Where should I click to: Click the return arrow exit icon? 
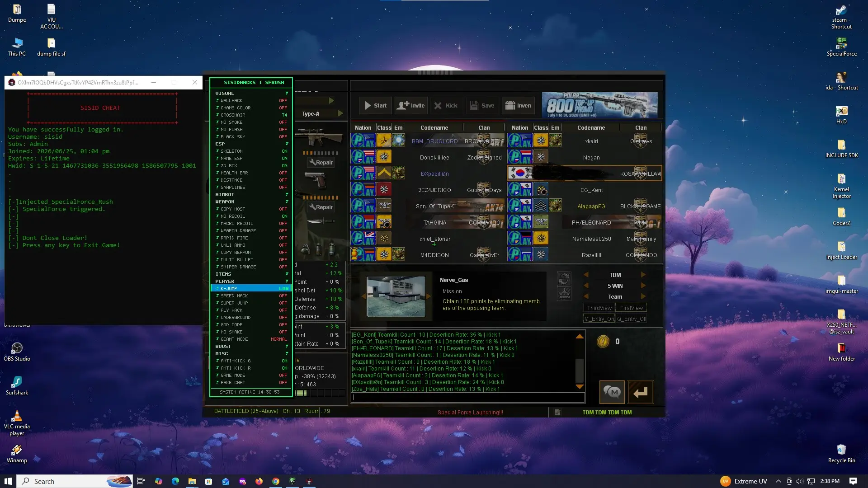(x=640, y=392)
